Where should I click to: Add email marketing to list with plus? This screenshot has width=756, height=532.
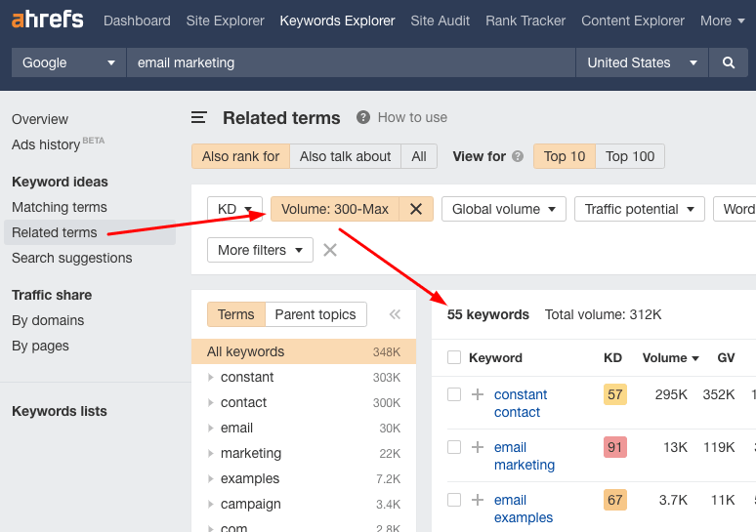(x=478, y=447)
